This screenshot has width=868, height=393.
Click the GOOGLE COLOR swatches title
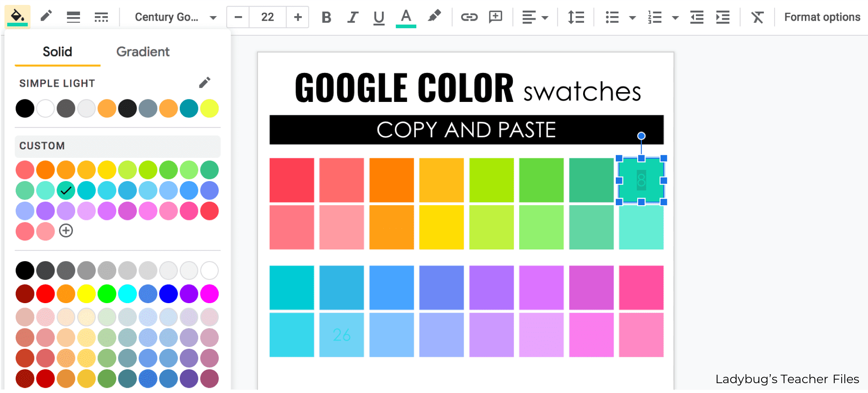[x=468, y=89]
